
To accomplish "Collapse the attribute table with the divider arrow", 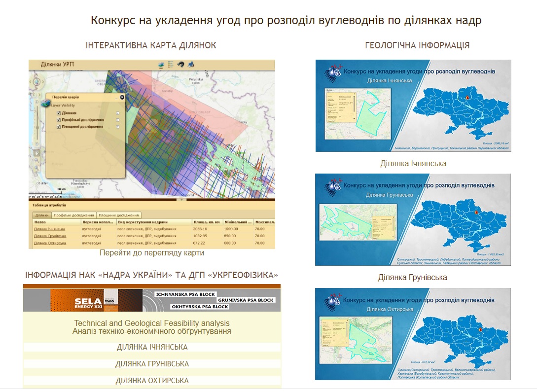I will [x=181, y=200].
